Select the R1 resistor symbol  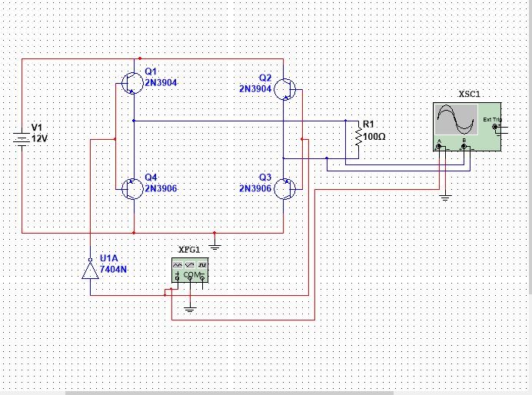[358, 137]
